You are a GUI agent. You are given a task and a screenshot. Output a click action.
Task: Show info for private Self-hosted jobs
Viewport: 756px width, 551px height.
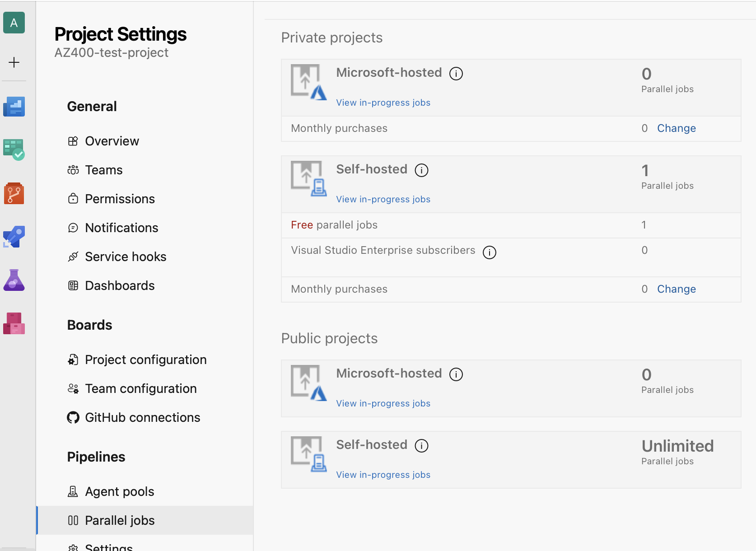(421, 170)
